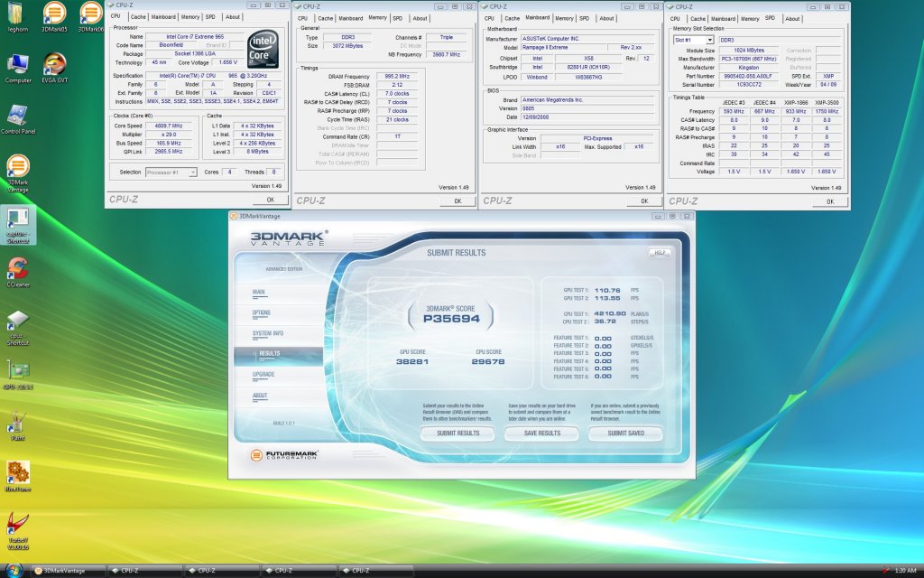Launch the 3DMark06 desktop shortcut
Screen dimensions: 924x578
(90, 16)
